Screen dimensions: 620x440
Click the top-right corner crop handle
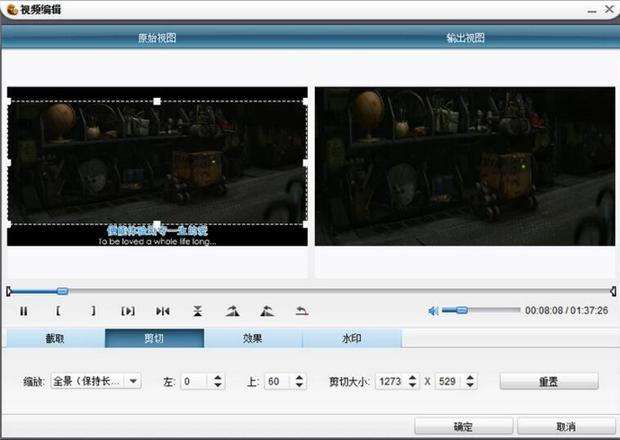(x=306, y=102)
